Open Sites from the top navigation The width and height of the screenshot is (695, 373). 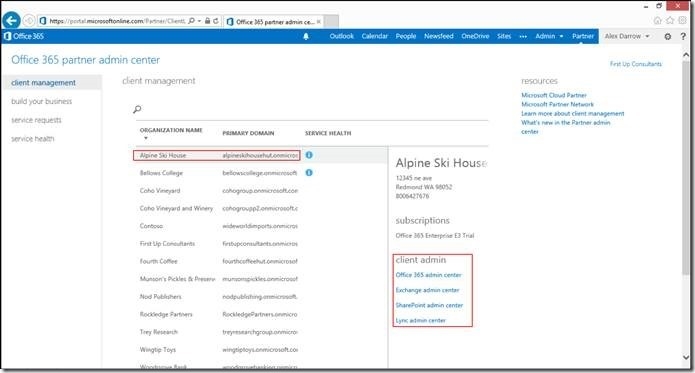(x=504, y=36)
